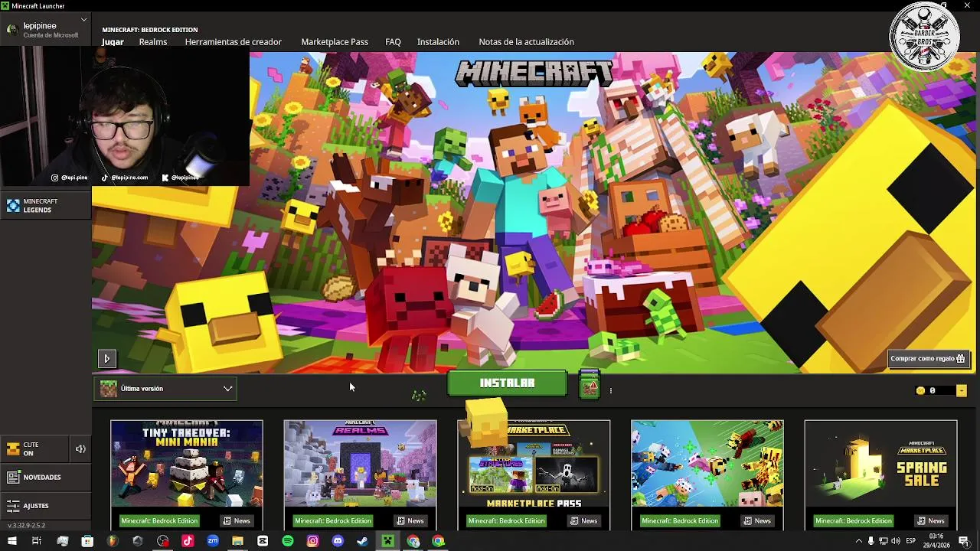Click News tag on Tiny Takeover card
The image size is (980, 551).
point(237,521)
